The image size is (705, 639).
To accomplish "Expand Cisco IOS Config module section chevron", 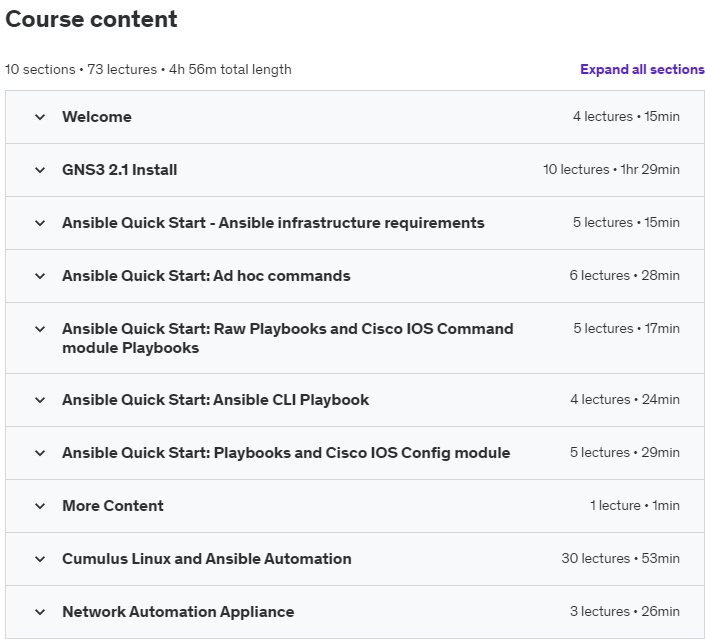I will 40,453.
